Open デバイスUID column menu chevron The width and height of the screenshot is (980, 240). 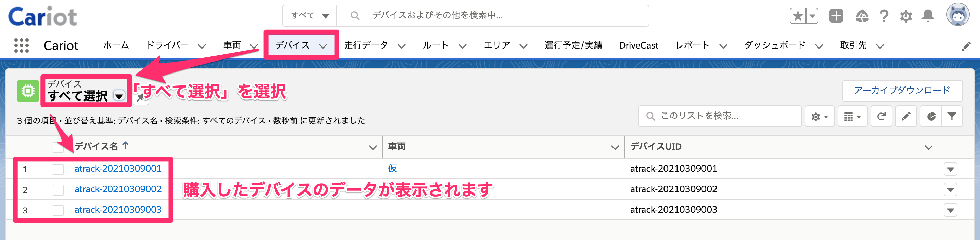tap(928, 148)
